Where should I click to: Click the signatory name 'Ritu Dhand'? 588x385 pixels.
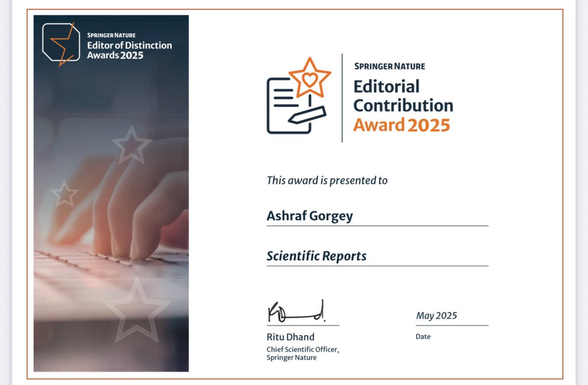point(291,337)
